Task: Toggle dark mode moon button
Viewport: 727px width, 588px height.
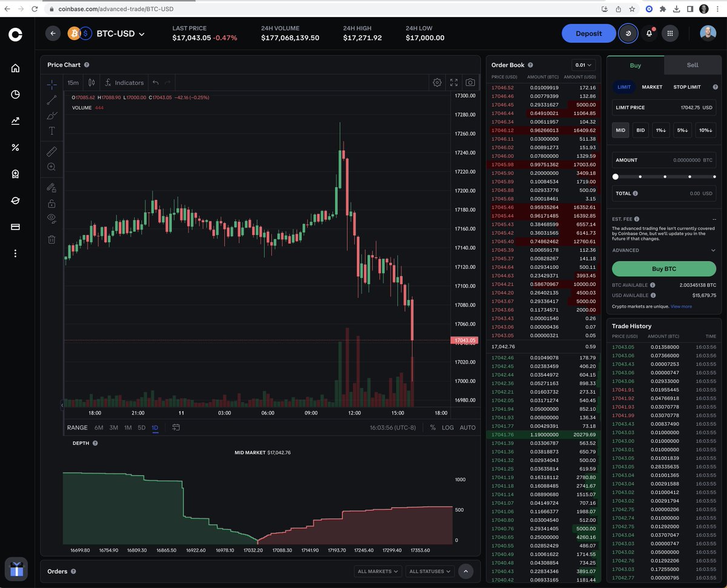Action: click(628, 34)
